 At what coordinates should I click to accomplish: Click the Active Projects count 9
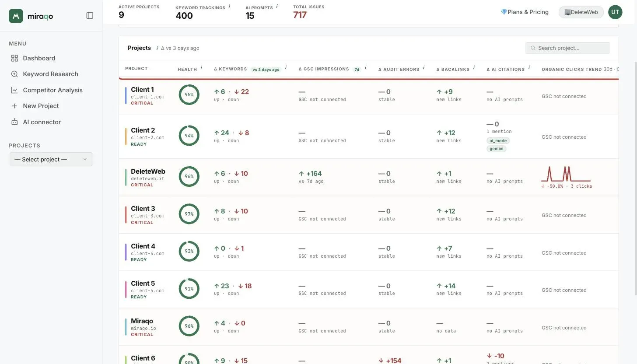click(121, 15)
